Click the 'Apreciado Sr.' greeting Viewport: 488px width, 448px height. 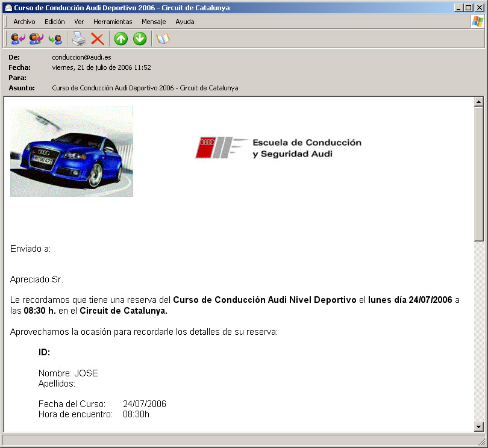[x=36, y=279]
